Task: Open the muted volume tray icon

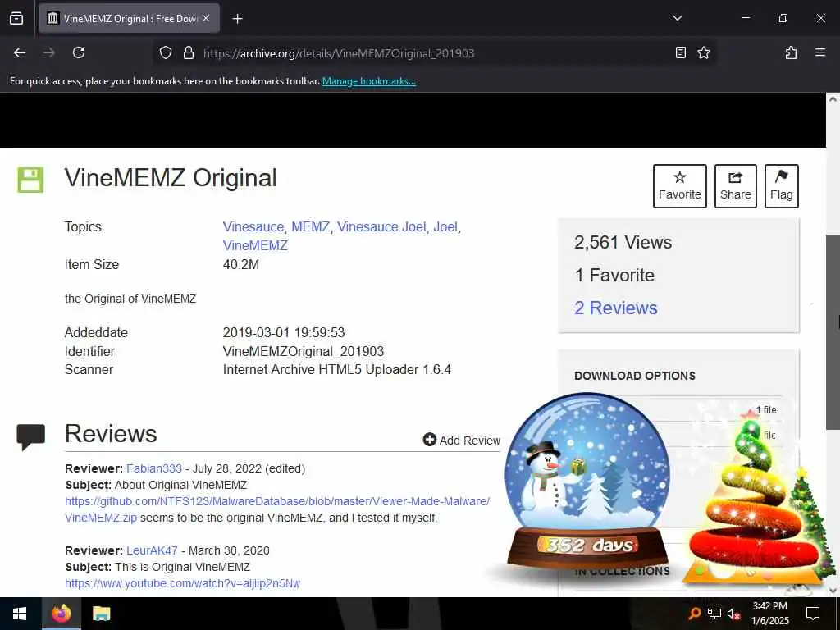Action: [733, 614]
